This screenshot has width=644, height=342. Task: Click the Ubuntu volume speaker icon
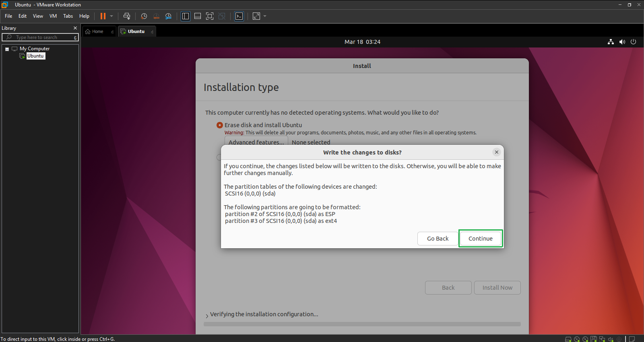point(622,42)
